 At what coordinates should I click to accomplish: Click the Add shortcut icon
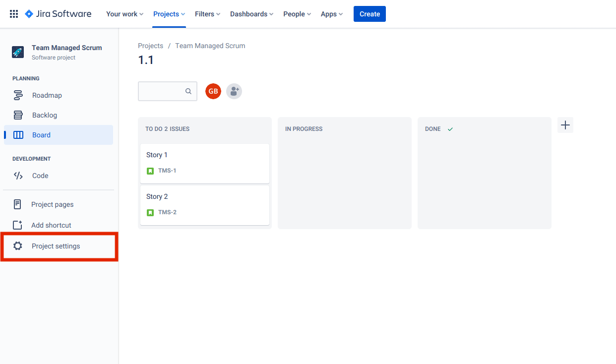(18, 225)
